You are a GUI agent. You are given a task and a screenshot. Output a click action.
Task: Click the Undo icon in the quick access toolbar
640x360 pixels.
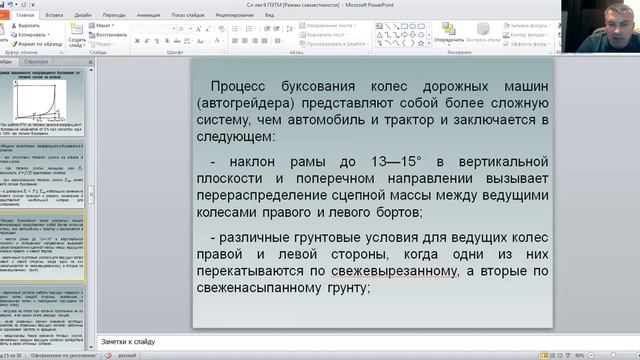click(x=11, y=4)
